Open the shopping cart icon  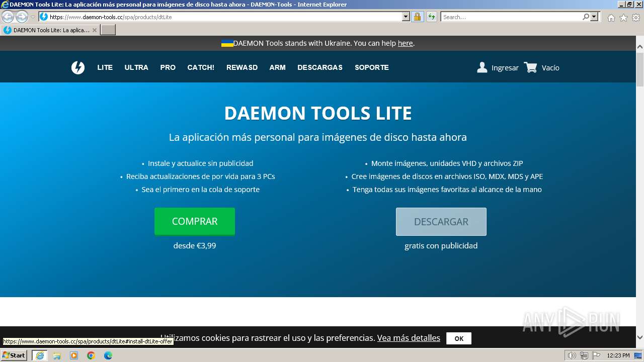tap(530, 67)
